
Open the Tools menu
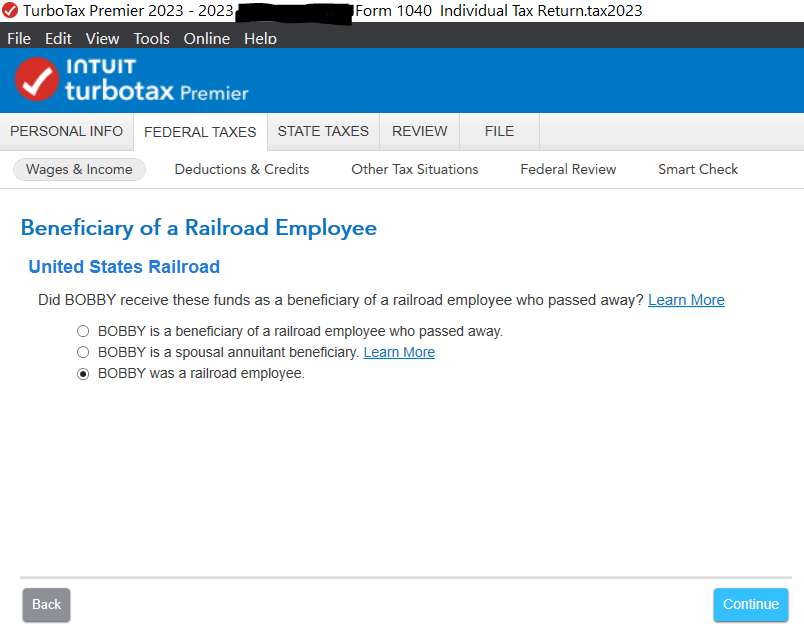(151, 38)
